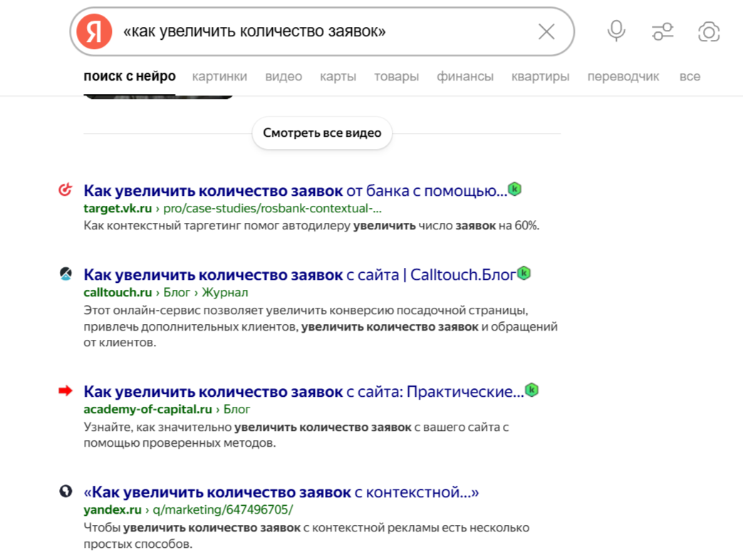Click the calltouch.ru favicon
743x560 pixels.
click(x=66, y=274)
